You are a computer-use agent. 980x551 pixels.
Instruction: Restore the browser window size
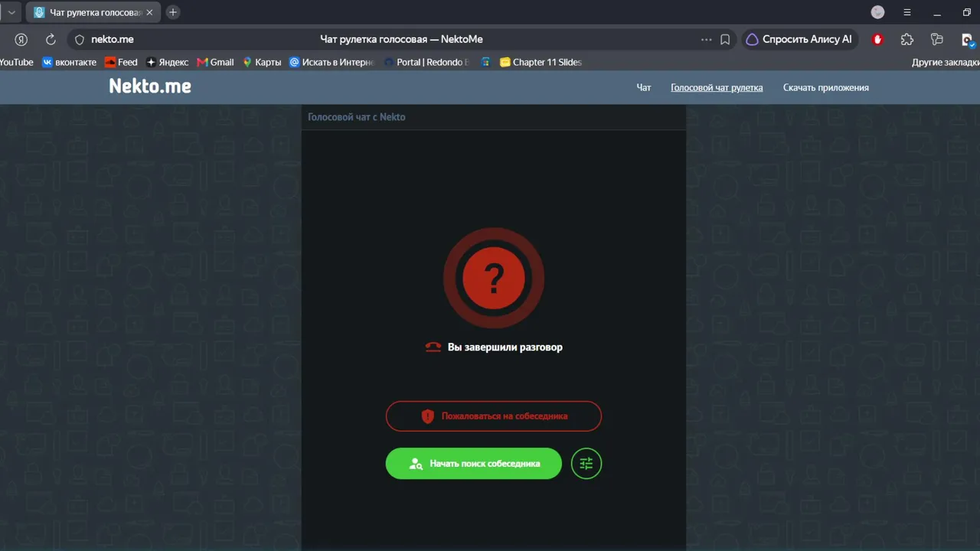967,12
